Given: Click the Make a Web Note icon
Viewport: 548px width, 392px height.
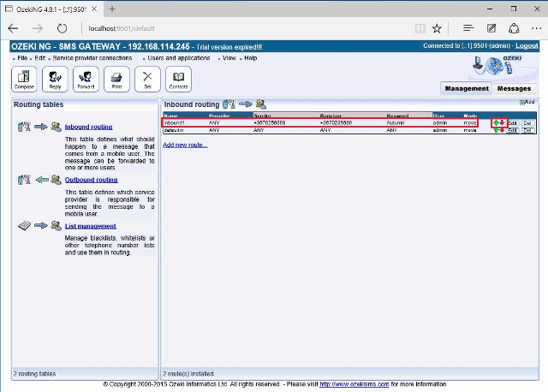Looking at the screenshot, I should point(491,28).
